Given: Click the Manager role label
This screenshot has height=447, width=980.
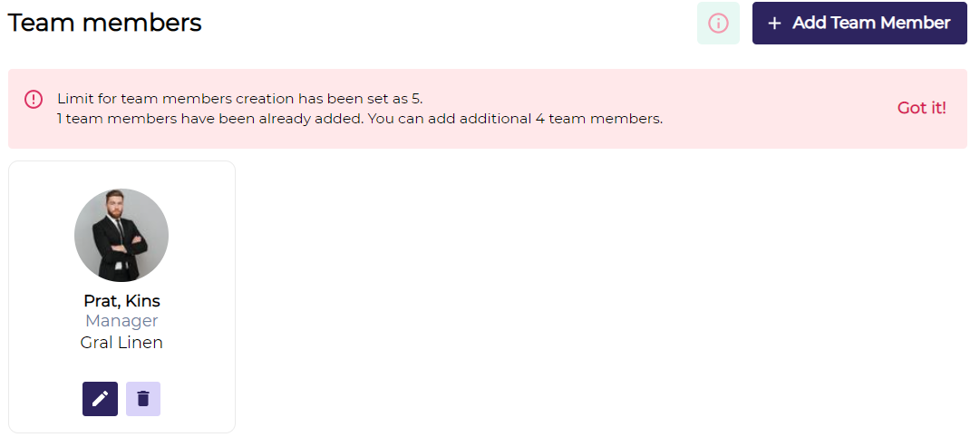Looking at the screenshot, I should pyautogui.click(x=121, y=321).
